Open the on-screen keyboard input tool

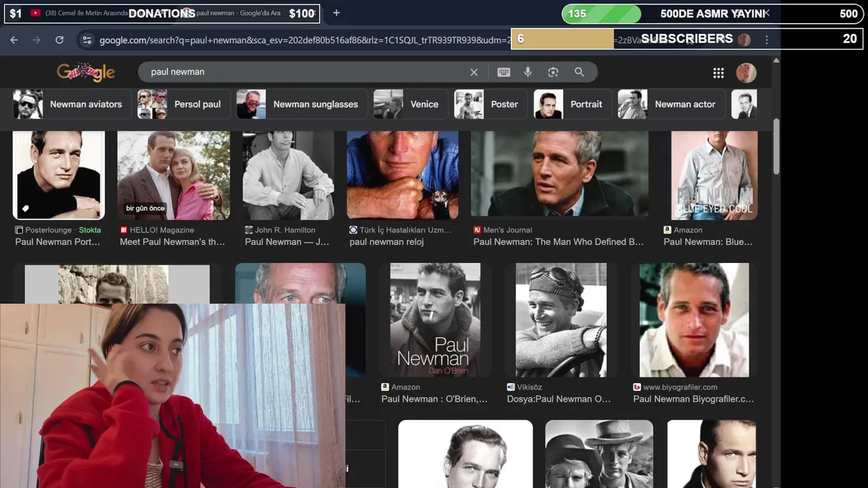click(503, 72)
